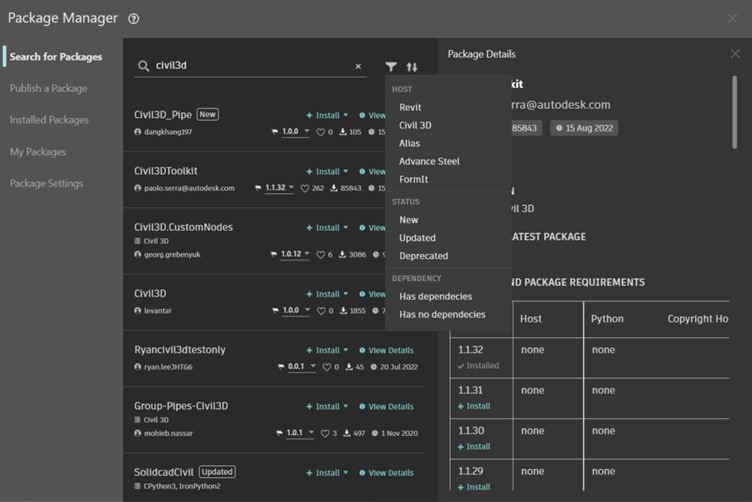The image size is (752, 502).
Task: Click download icon on Civil3D_Pipe row
Action: (x=343, y=132)
